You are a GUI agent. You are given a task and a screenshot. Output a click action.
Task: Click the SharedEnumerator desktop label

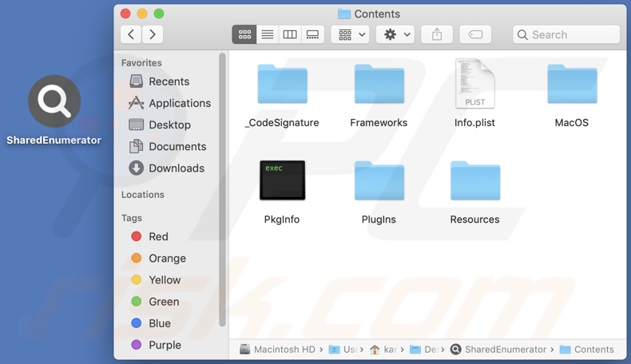point(54,140)
